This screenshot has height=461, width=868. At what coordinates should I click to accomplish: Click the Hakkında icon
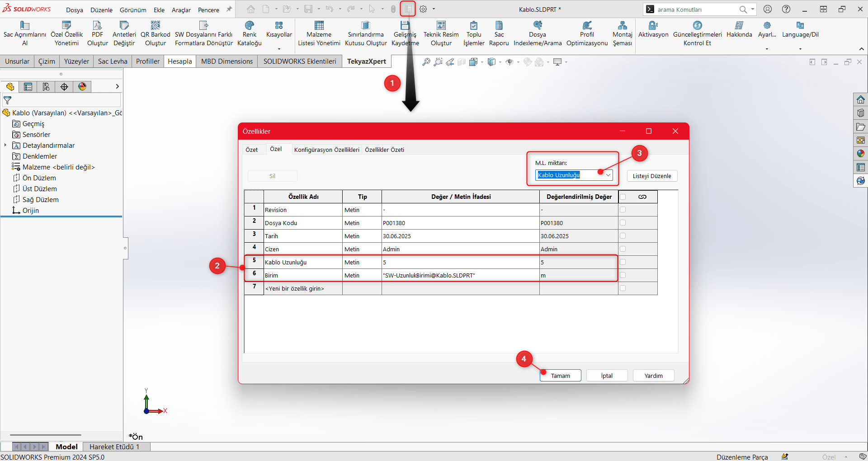coord(739,29)
